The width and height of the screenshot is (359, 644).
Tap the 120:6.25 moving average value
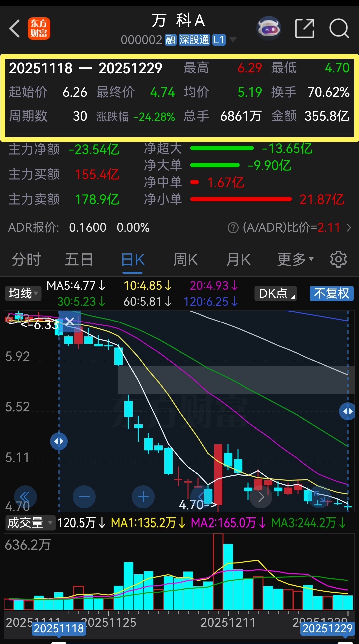211,302
